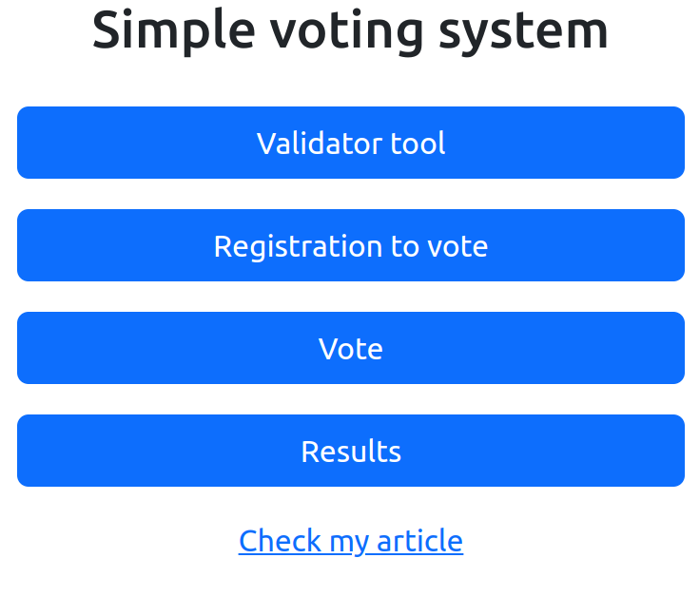This screenshot has width=700, height=616.
Task: Tap the blue Vote option
Action: 350,348
